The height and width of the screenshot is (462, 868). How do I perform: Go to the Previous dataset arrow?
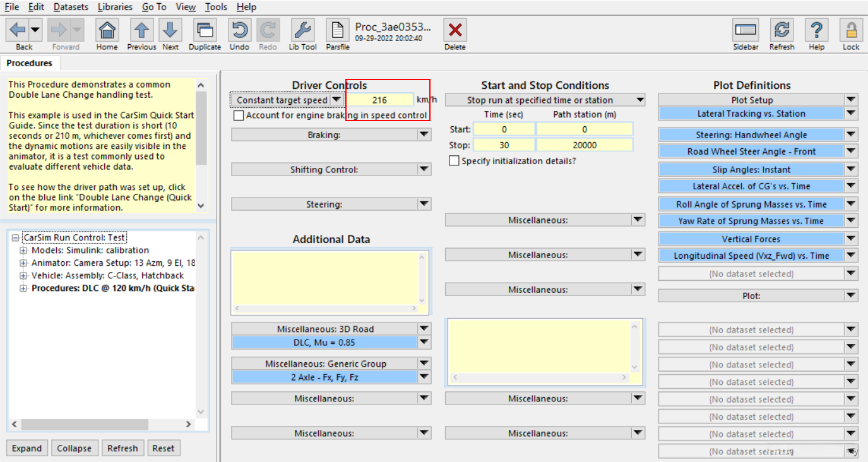(141, 30)
